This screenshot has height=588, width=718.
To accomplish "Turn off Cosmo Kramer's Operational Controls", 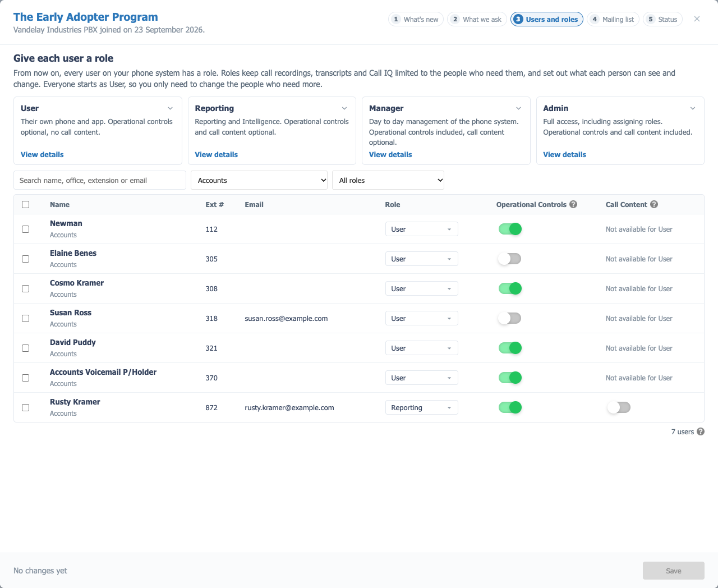I will pos(510,288).
